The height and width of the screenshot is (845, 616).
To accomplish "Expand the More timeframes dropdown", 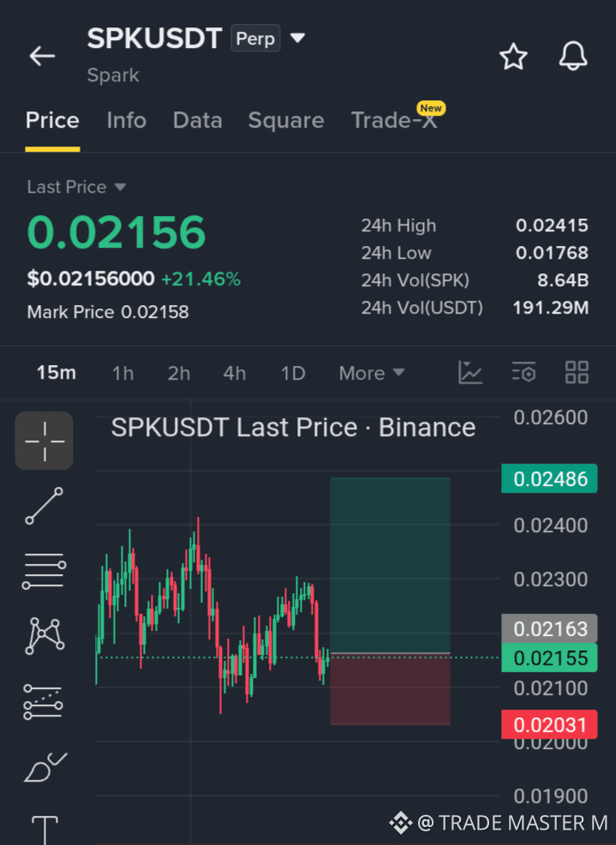I will [371, 373].
